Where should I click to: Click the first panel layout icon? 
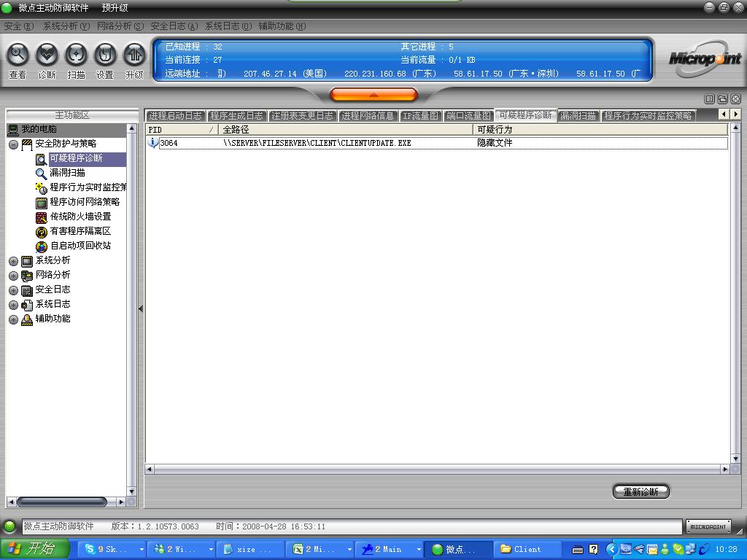709,98
